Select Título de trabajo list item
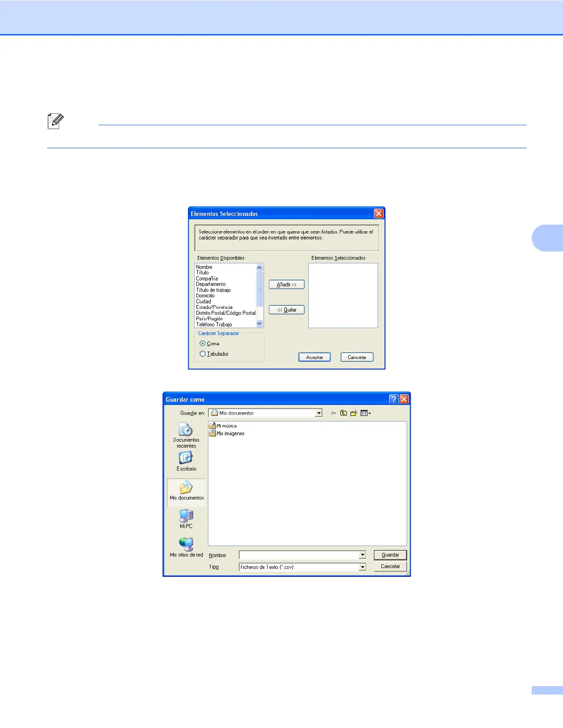Screen dimensions: 563x728 coord(213,290)
